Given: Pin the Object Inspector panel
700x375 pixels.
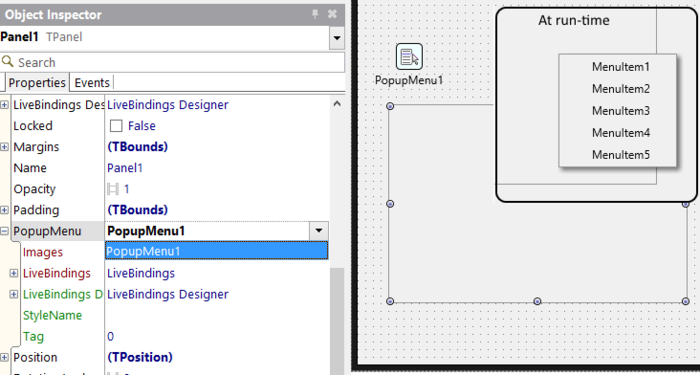Looking at the screenshot, I should [315, 14].
